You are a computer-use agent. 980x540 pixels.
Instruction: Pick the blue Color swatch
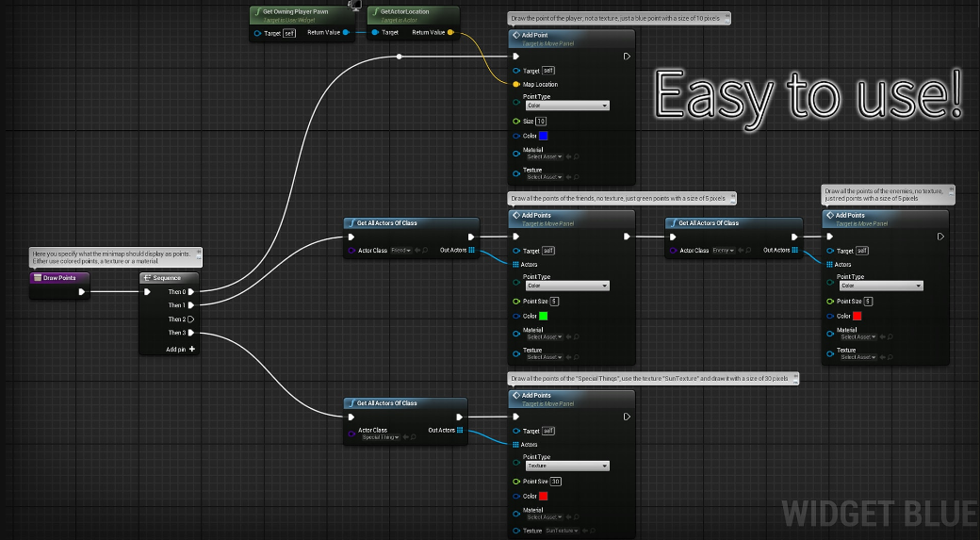pyautogui.click(x=543, y=136)
